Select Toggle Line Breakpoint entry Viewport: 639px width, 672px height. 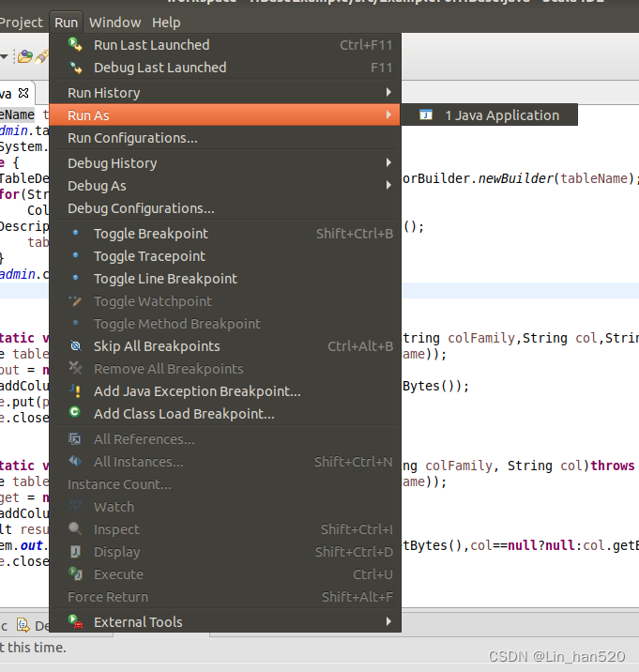click(x=225, y=279)
